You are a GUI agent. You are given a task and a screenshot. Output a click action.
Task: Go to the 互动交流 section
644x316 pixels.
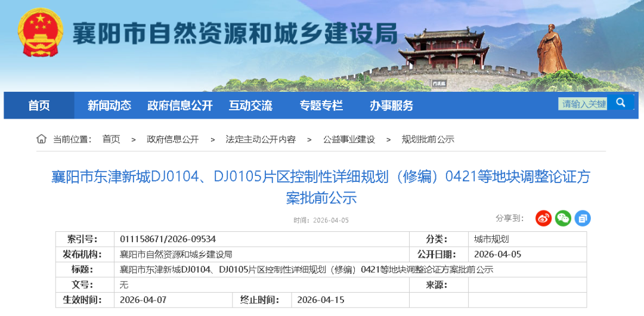250,106
